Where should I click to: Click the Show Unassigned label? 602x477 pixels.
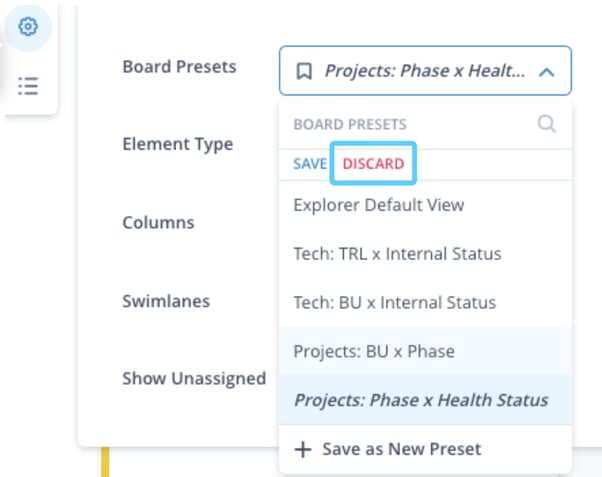[194, 378]
